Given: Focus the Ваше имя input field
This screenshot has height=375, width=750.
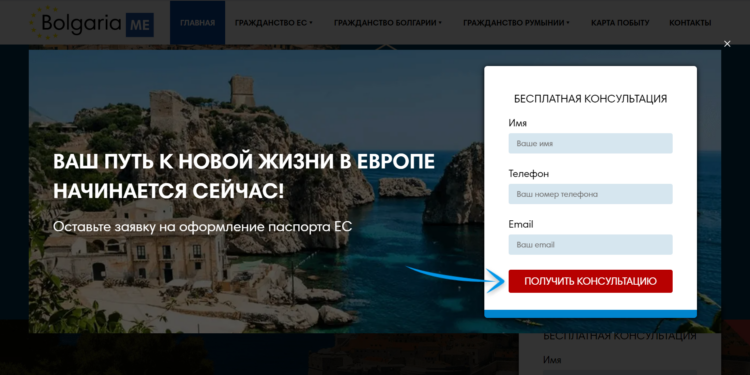Looking at the screenshot, I should coord(590,143).
